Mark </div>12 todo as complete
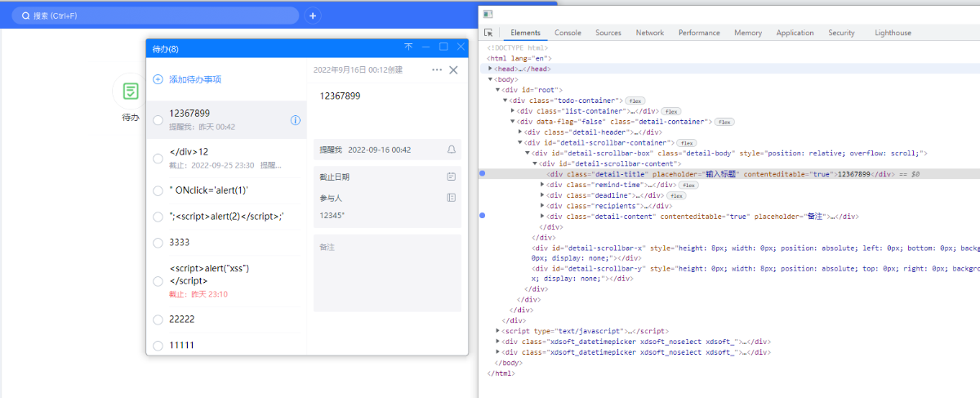980x398 pixels. 158,159
